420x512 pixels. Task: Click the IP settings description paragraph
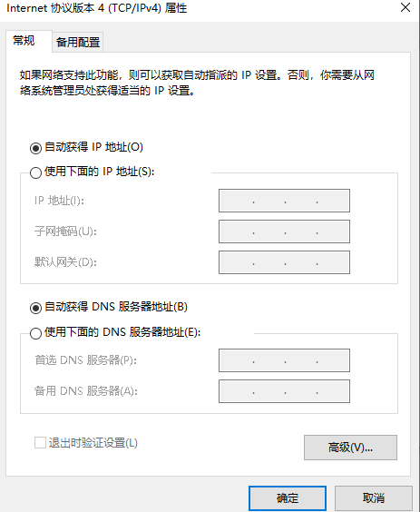pos(197,83)
